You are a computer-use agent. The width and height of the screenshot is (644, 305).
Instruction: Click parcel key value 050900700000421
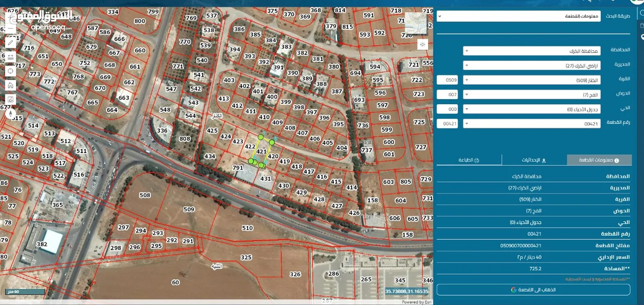521,246
